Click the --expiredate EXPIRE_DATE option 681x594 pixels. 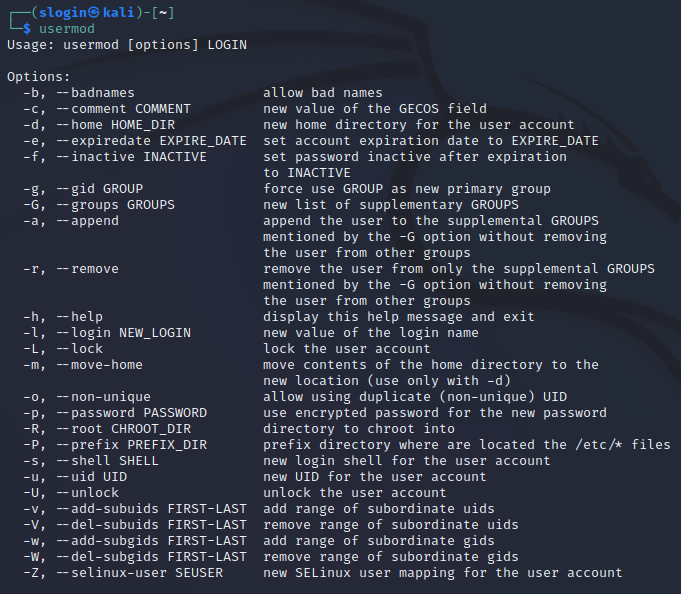pyautogui.click(x=152, y=141)
